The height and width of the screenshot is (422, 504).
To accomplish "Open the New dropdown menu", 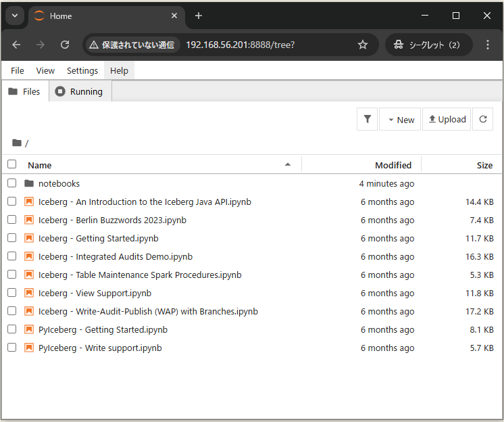I will coord(400,119).
